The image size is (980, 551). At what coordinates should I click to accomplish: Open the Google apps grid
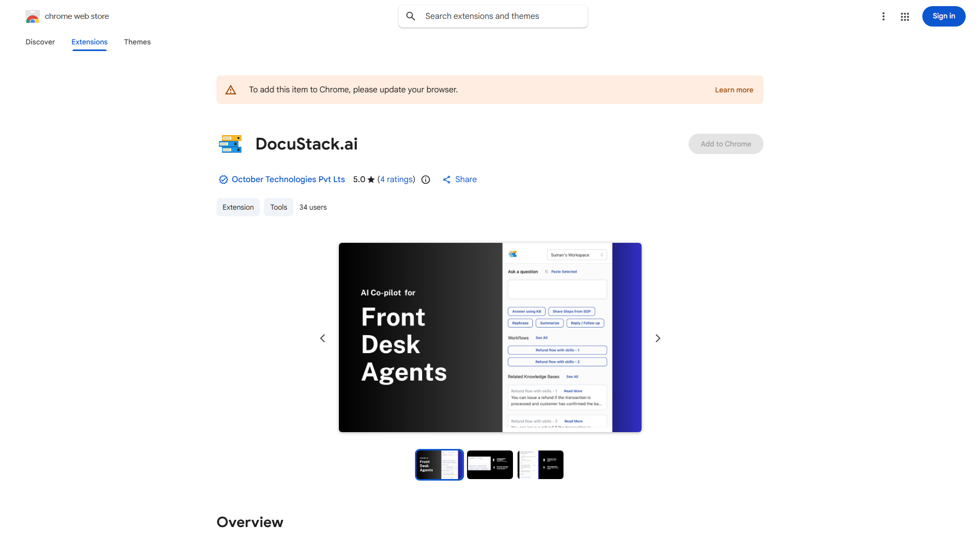tap(905, 16)
